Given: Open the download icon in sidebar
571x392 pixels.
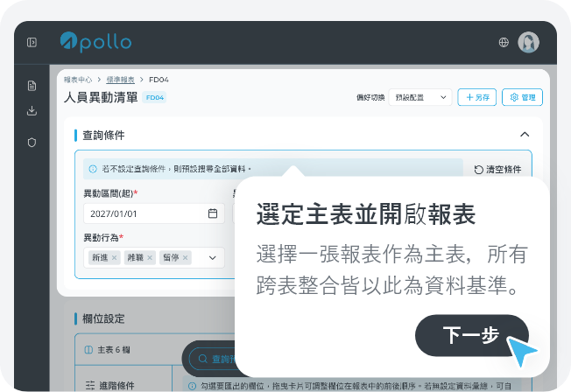Looking at the screenshot, I should [32, 110].
